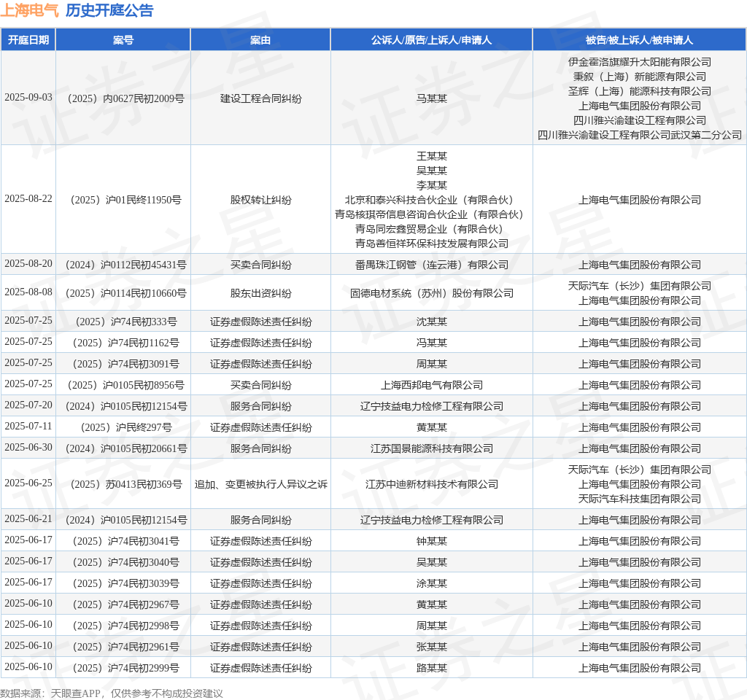Select case number (2025)沪民终297号

[x=123, y=427]
